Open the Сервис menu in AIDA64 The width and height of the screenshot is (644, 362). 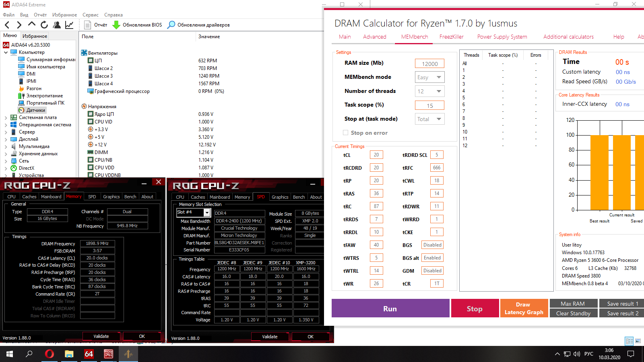tap(91, 15)
